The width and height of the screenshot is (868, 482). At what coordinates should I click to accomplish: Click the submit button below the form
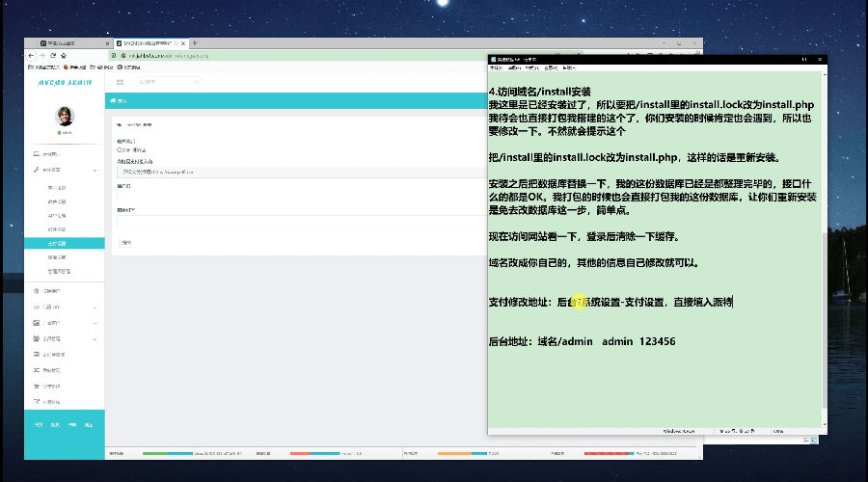click(x=125, y=243)
